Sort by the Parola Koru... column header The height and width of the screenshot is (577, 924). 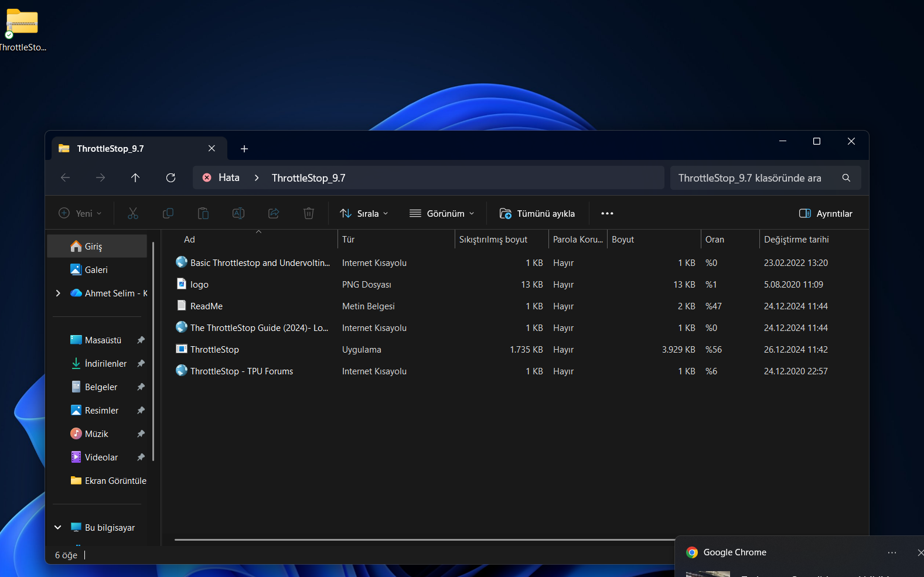point(578,240)
